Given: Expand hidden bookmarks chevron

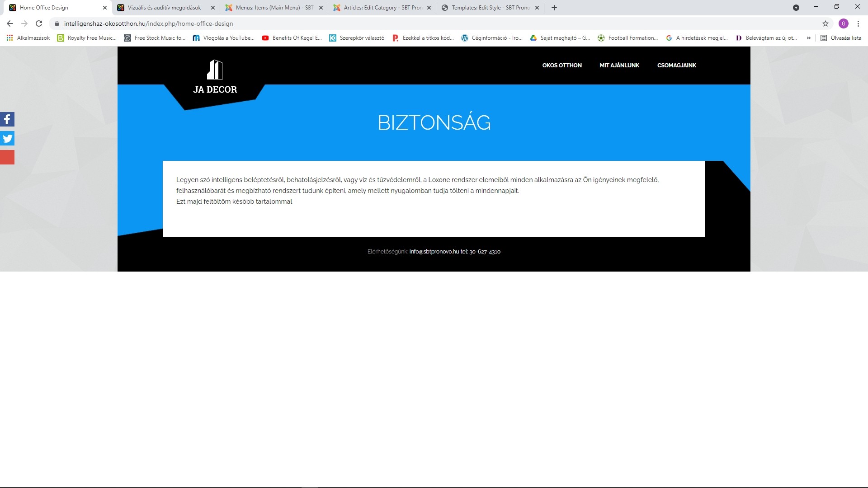Looking at the screenshot, I should 808,38.
